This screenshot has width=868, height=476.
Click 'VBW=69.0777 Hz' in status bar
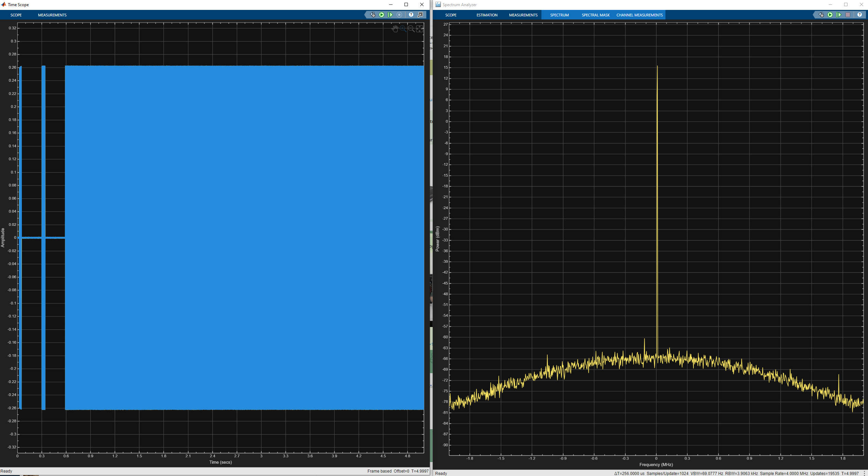pyautogui.click(x=707, y=473)
